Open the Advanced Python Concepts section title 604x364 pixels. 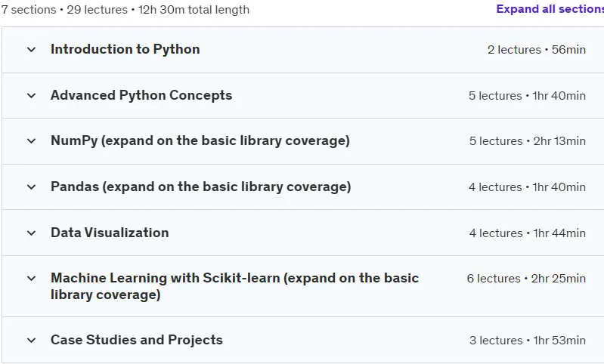coord(141,95)
